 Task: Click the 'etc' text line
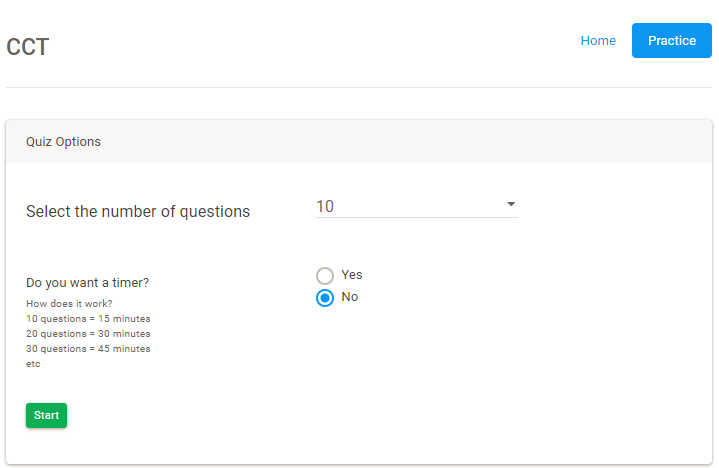tap(33, 364)
